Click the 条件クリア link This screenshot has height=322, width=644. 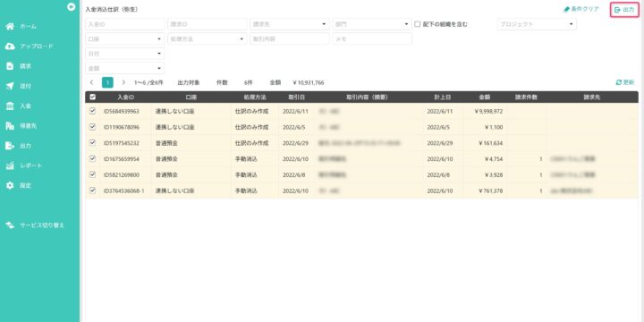[x=580, y=9]
